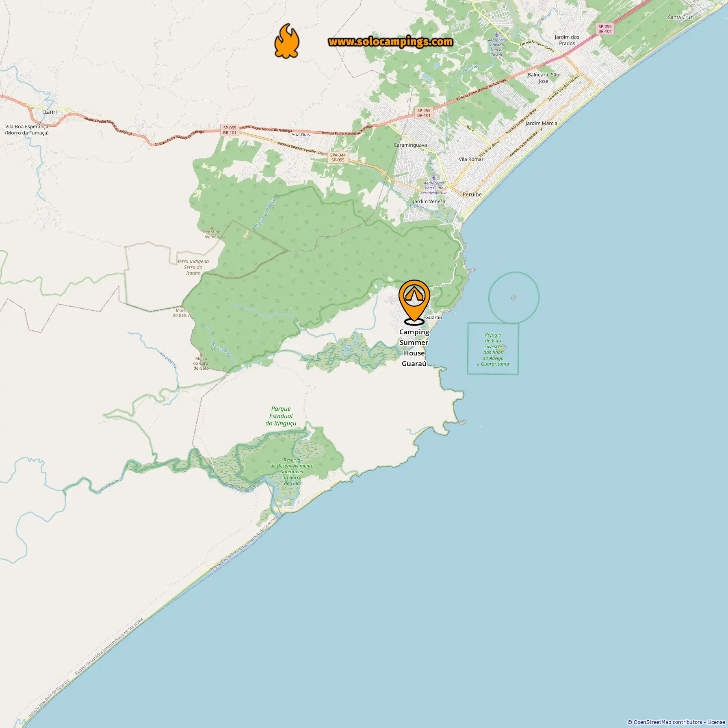
Task: Click the Parque Estadual do Itinguçu label
Action: click(x=281, y=416)
